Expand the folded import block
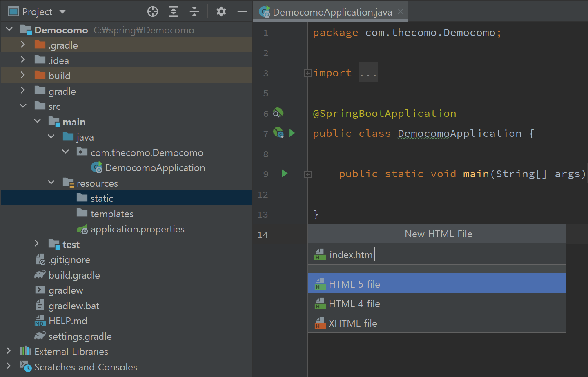The image size is (588, 377). click(x=308, y=73)
